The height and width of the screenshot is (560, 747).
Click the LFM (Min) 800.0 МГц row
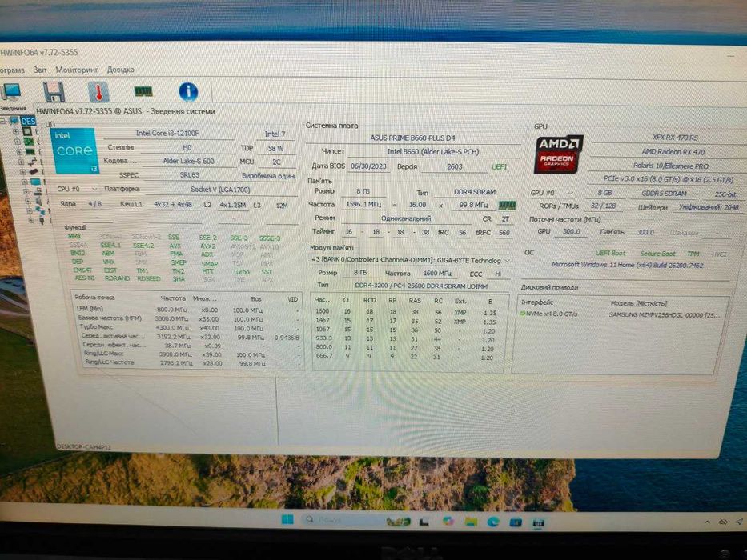(x=187, y=310)
